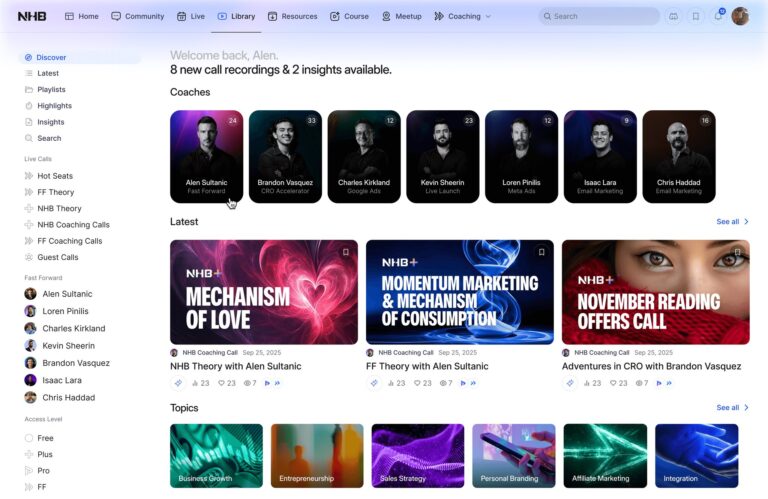768x499 pixels.
Task: Expand the Coaching dropdown menu
Action: click(462, 16)
